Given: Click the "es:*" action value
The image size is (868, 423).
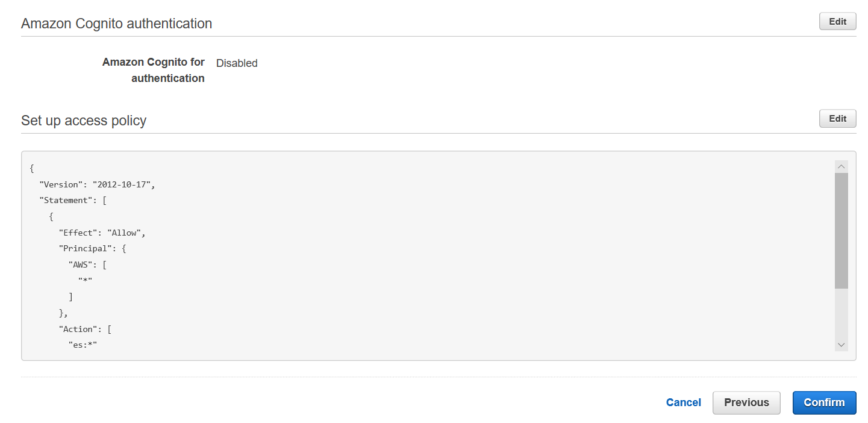Looking at the screenshot, I should (83, 345).
